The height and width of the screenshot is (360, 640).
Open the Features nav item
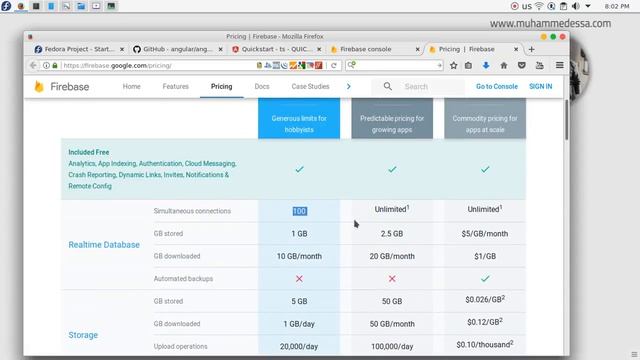click(176, 86)
